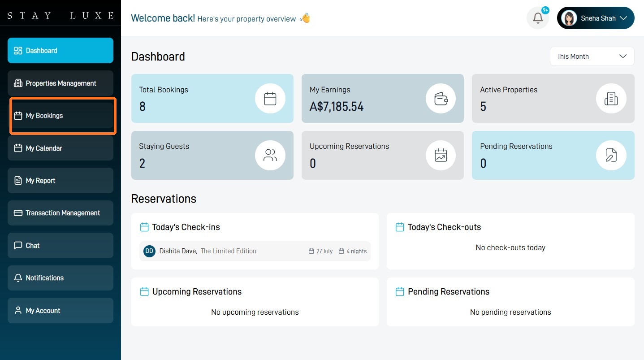This screenshot has height=360, width=644.
Task: Open the Dishita Dave check-in row
Action: click(255, 251)
